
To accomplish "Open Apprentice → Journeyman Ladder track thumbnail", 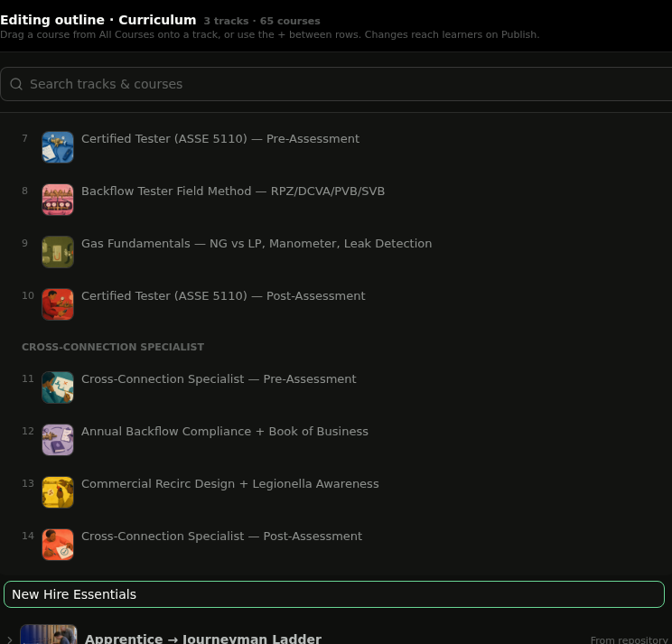I will coord(49,635).
